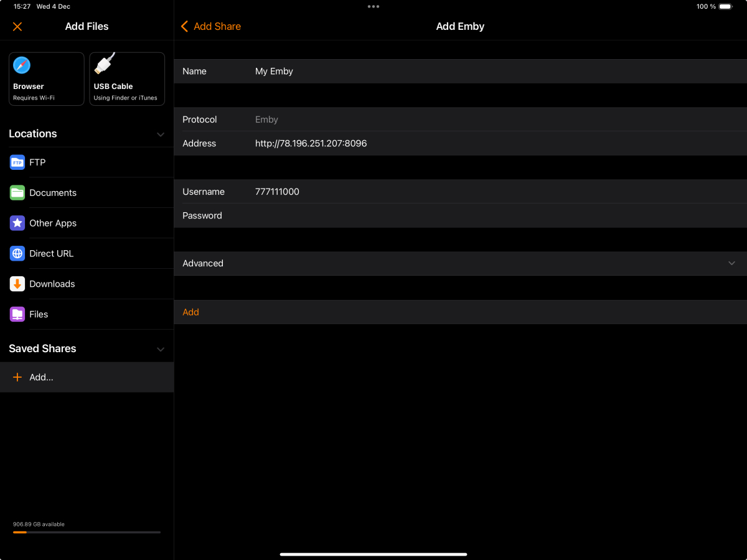Tap the Wed 4 Dec date
The height and width of the screenshot is (560, 747).
click(x=54, y=7)
